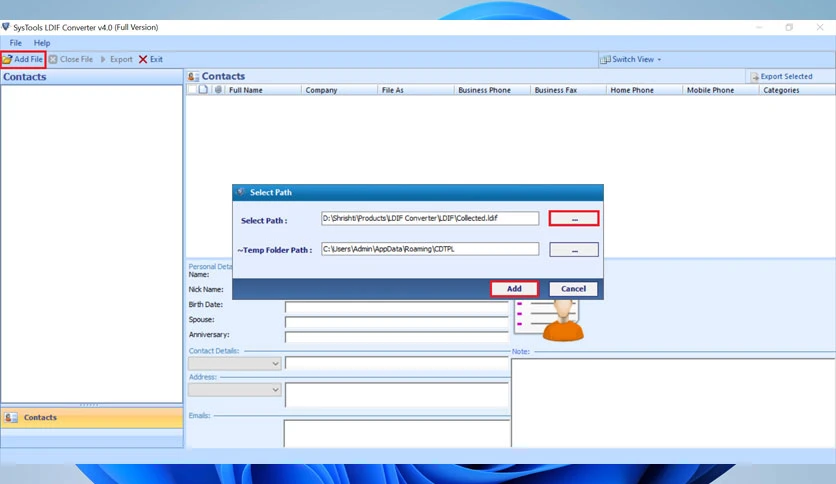Open the Contact Details dropdown
Image resolution: width=836 pixels, height=484 pixels.
235,364
